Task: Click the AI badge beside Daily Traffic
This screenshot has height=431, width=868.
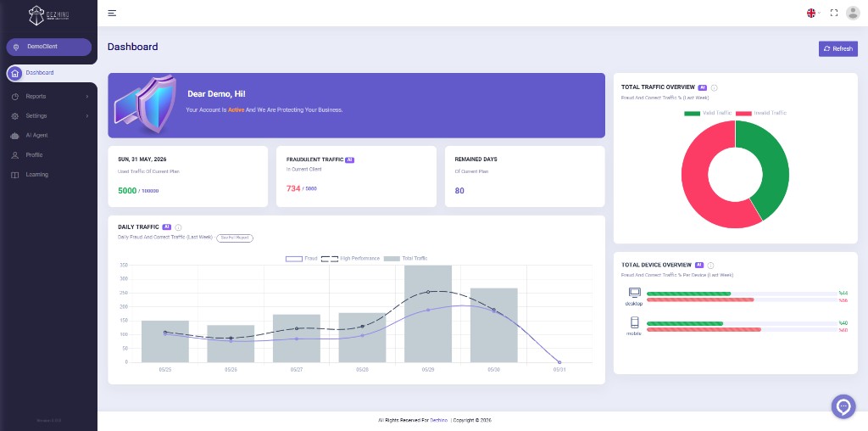Action: (167, 227)
